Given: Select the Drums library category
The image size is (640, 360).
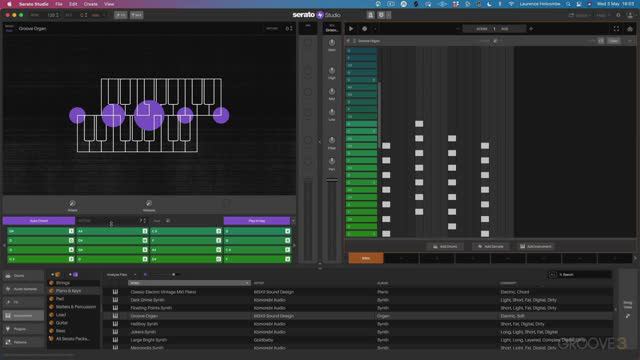Looking at the screenshot, I should tap(23, 276).
